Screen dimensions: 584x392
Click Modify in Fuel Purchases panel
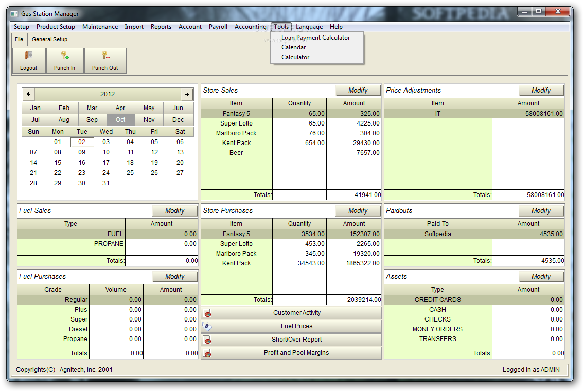pos(174,277)
